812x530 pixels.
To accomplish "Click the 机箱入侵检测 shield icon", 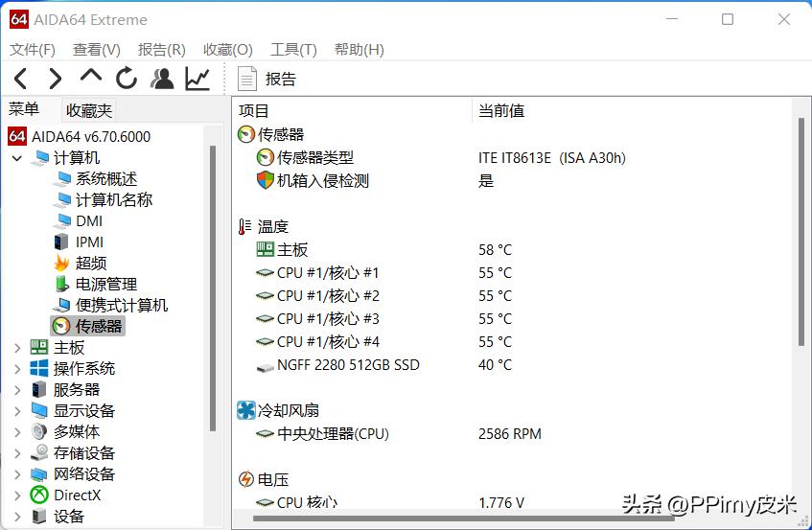I will click(266, 180).
